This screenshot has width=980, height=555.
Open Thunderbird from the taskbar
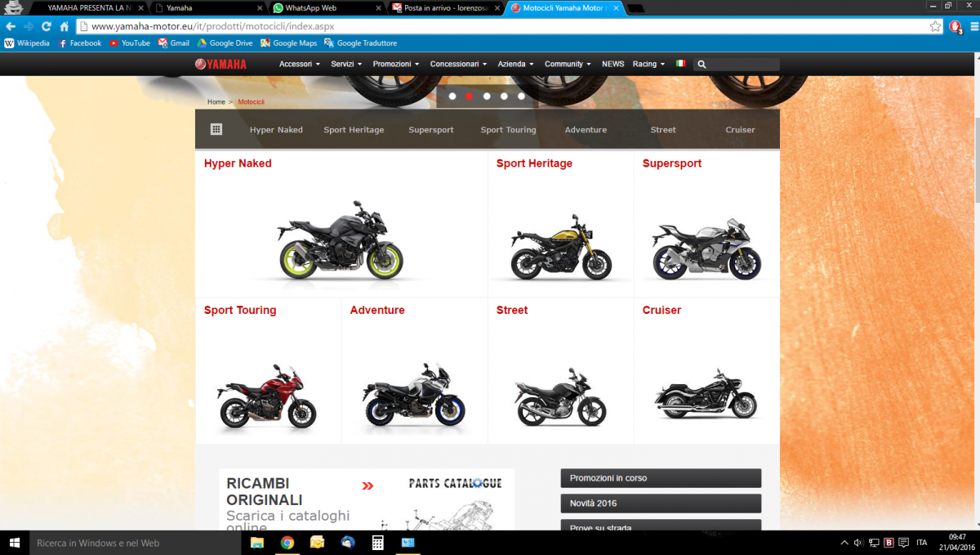[348, 543]
